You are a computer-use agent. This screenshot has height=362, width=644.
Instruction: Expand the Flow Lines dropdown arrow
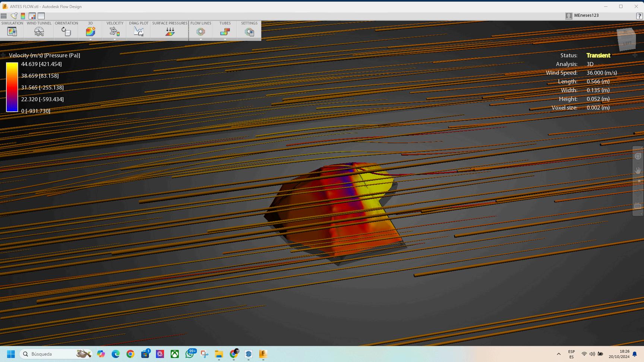(201, 39)
